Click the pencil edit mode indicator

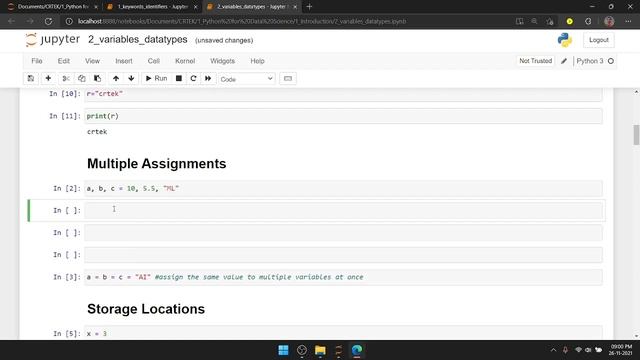click(564, 61)
